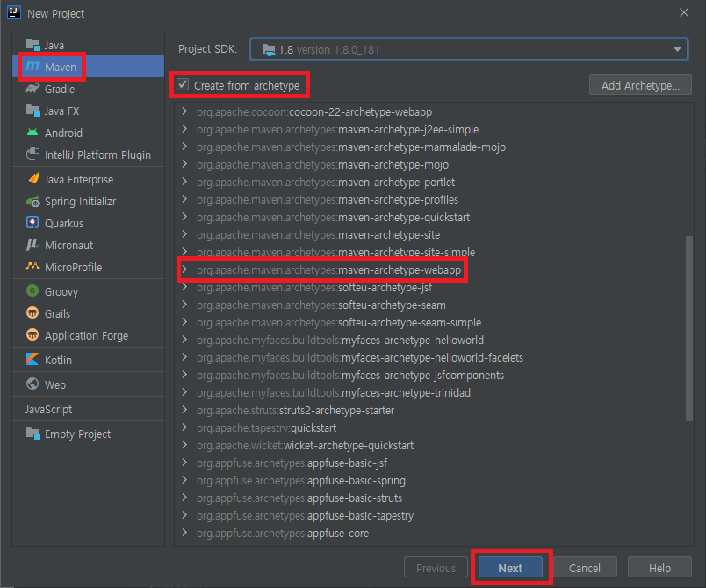Select Empty Project label
This screenshot has width=706, height=588.
[77, 434]
